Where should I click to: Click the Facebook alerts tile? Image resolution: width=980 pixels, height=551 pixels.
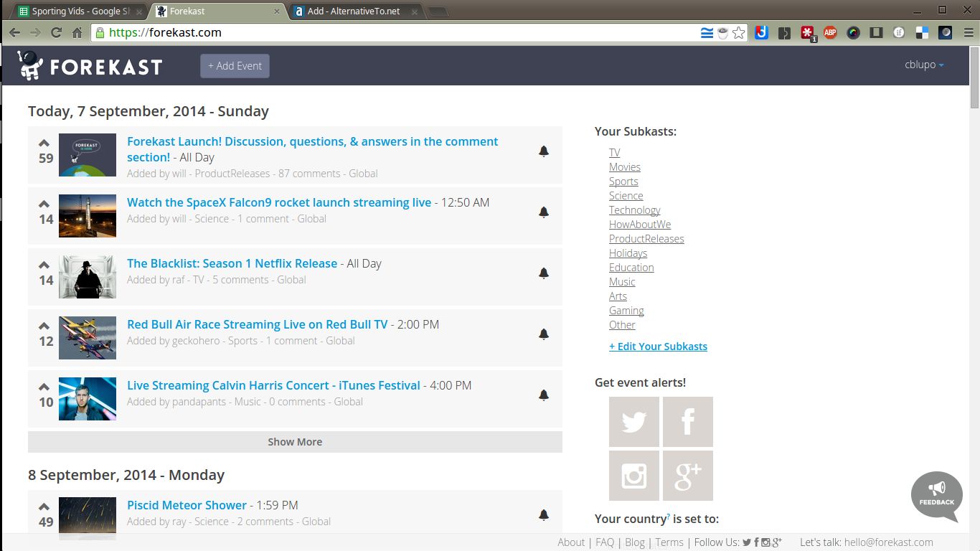point(688,422)
